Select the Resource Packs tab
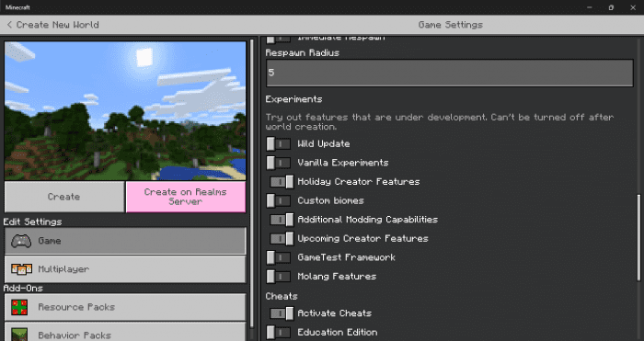This screenshot has width=644, height=341. tap(125, 307)
